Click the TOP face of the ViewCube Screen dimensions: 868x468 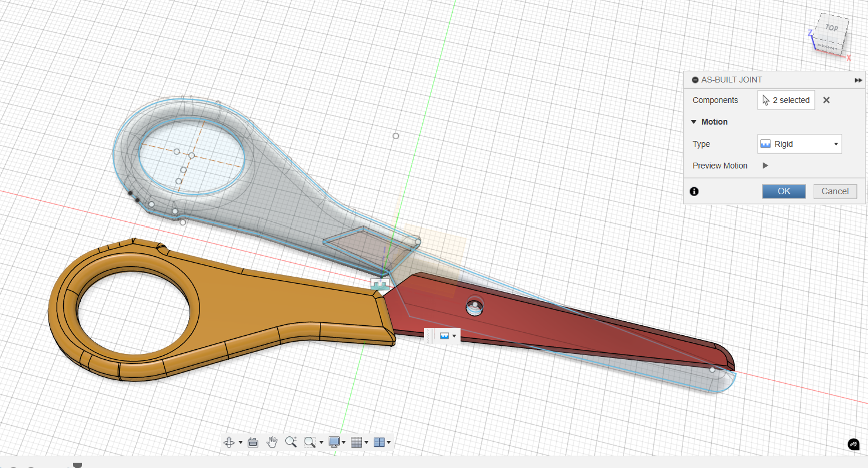coord(831,28)
